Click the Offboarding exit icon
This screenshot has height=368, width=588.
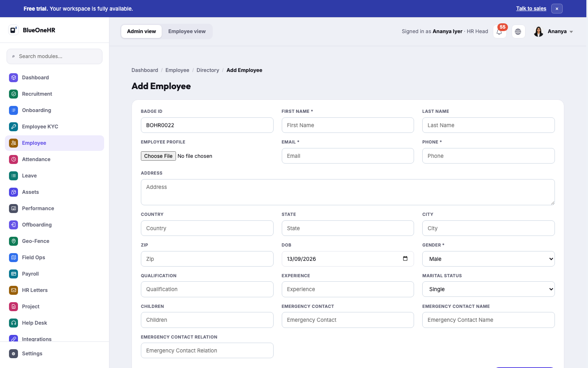tap(13, 225)
